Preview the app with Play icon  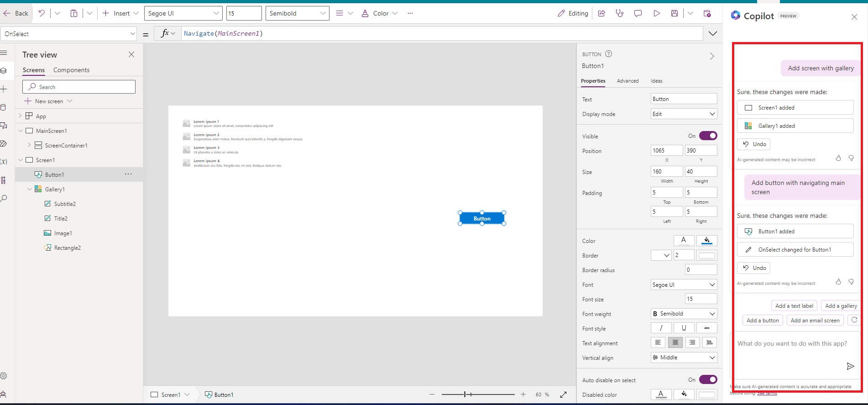pyautogui.click(x=656, y=13)
